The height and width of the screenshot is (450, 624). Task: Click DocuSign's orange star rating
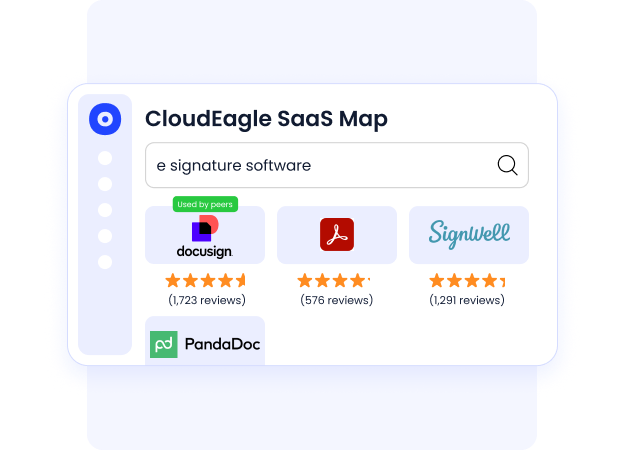[205, 281]
